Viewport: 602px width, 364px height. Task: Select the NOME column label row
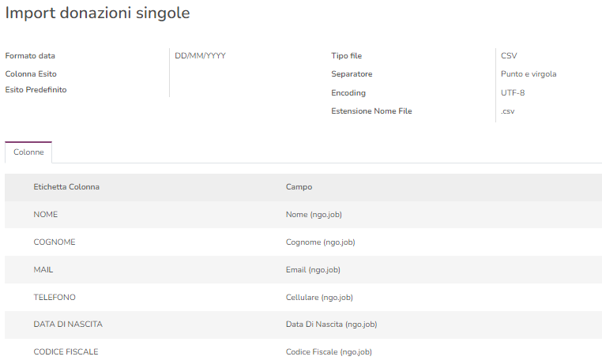[46, 215]
